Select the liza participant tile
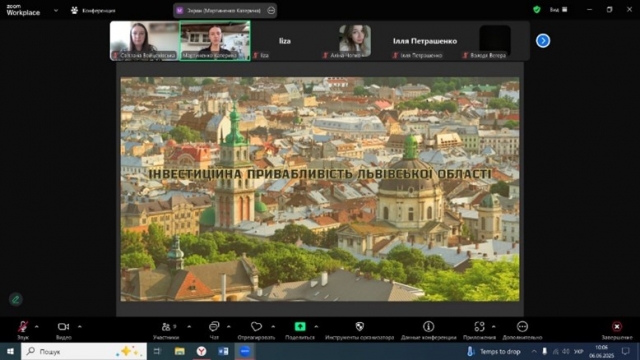 point(285,41)
